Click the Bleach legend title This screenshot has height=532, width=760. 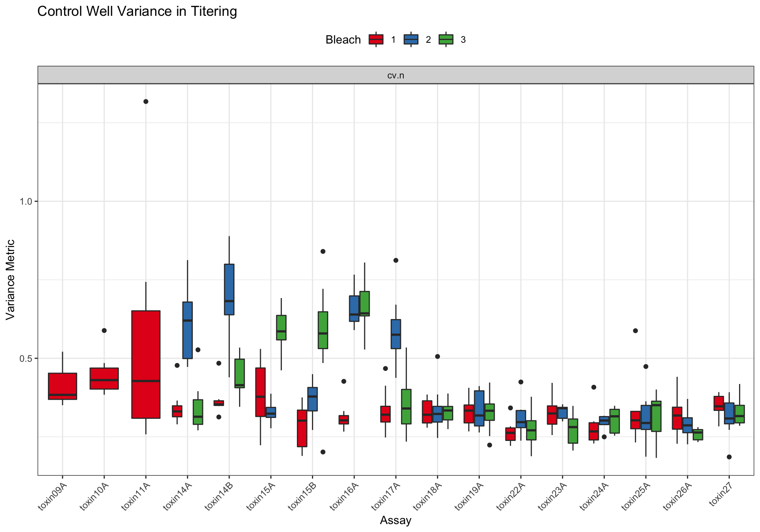point(343,40)
